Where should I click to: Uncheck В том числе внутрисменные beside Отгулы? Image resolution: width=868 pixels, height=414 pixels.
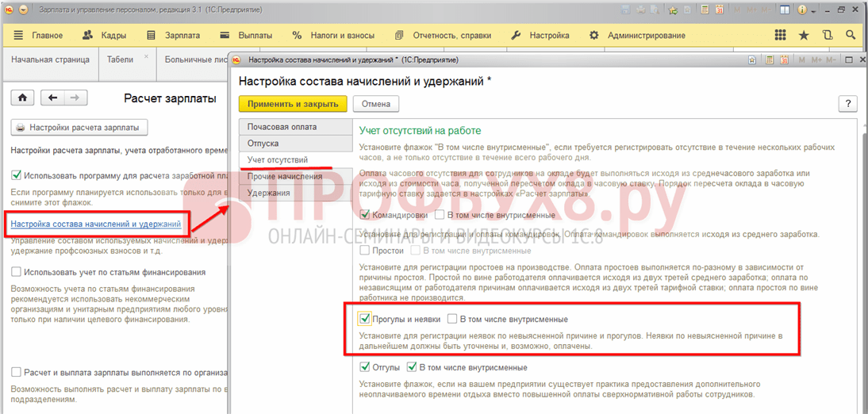411,367
